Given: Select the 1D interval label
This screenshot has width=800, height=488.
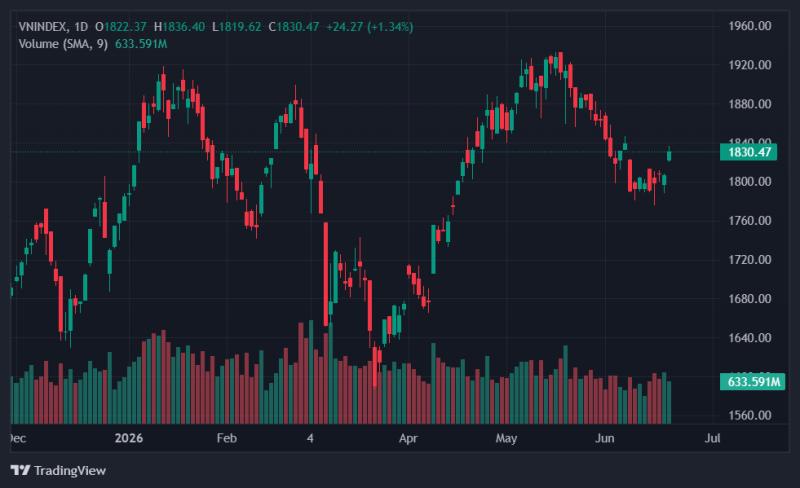Looking at the screenshot, I should point(81,27).
